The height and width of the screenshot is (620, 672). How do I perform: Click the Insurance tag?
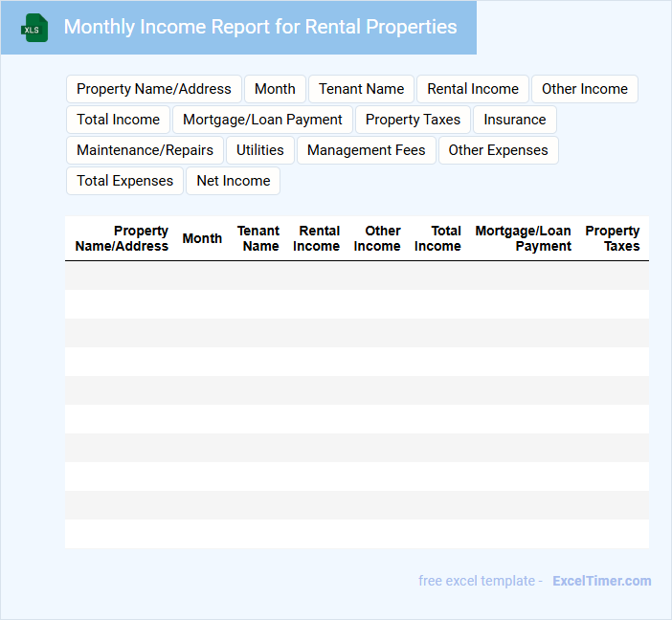[x=514, y=120]
